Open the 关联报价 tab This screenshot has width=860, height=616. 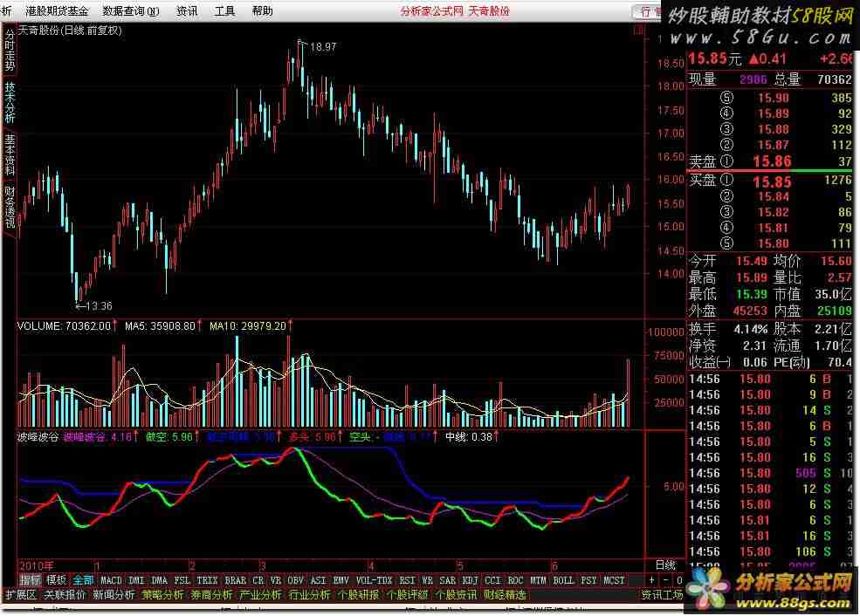click(x=65, y=595)
